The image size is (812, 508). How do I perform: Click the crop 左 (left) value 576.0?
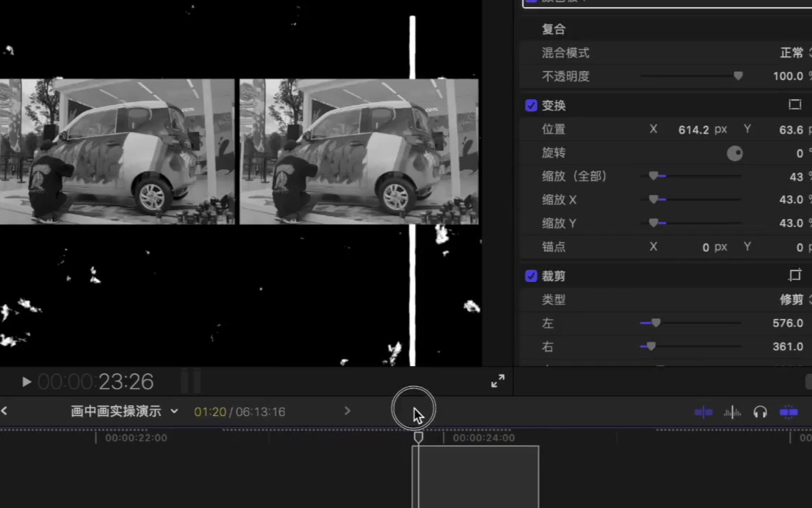(x=787, y=323)
